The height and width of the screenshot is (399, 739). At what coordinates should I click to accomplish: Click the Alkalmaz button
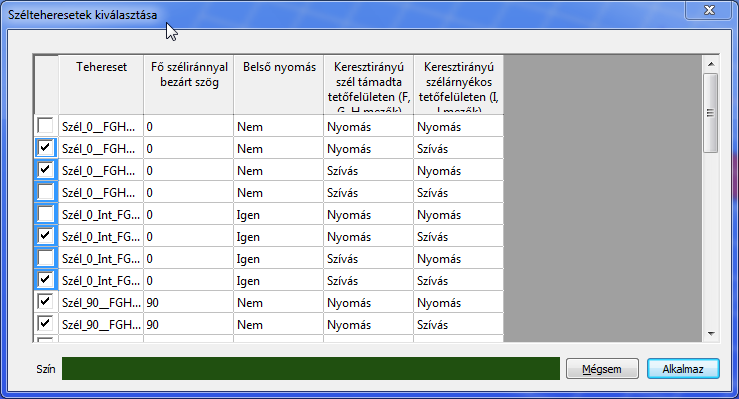(683, 369)
